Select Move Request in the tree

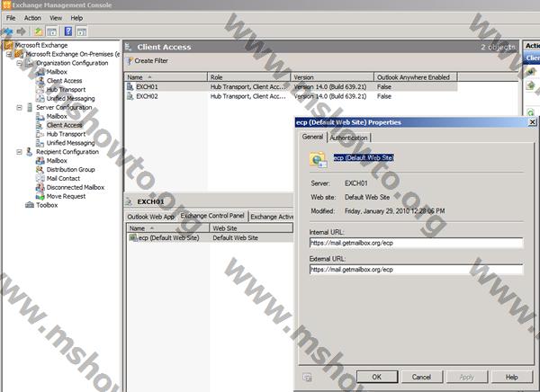tap(66, 196)
